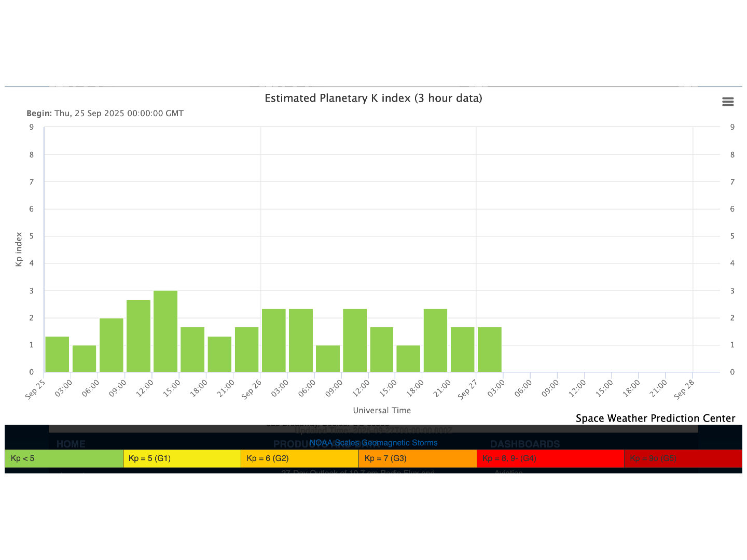Click the chart title Estimated Planetary K index
The width and height of the screenshot is (747, 560).
tap(373, 99)
